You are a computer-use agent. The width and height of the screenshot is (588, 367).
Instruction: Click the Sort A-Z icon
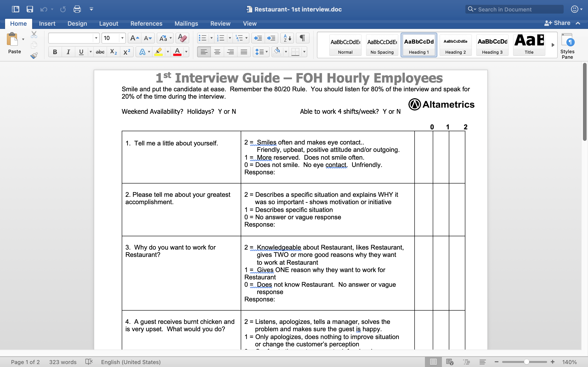(287, 38)
